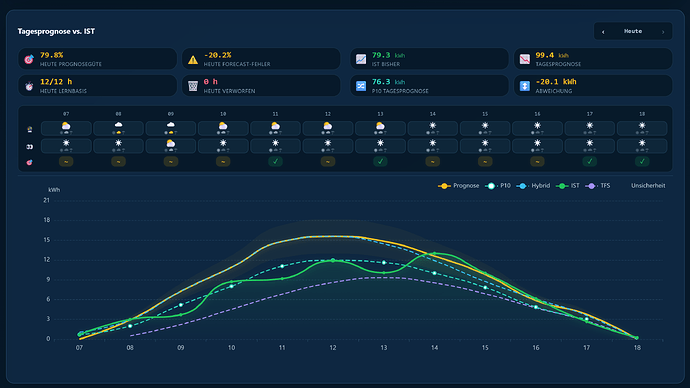The image size is (690, 388).
Task: Click the green checkmark badge under hour 18
Action: point(642,161)
